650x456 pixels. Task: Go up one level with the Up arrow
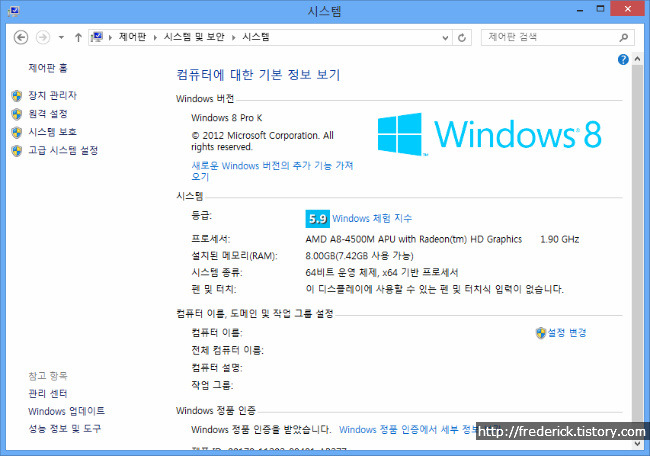(x=78, y=37)
